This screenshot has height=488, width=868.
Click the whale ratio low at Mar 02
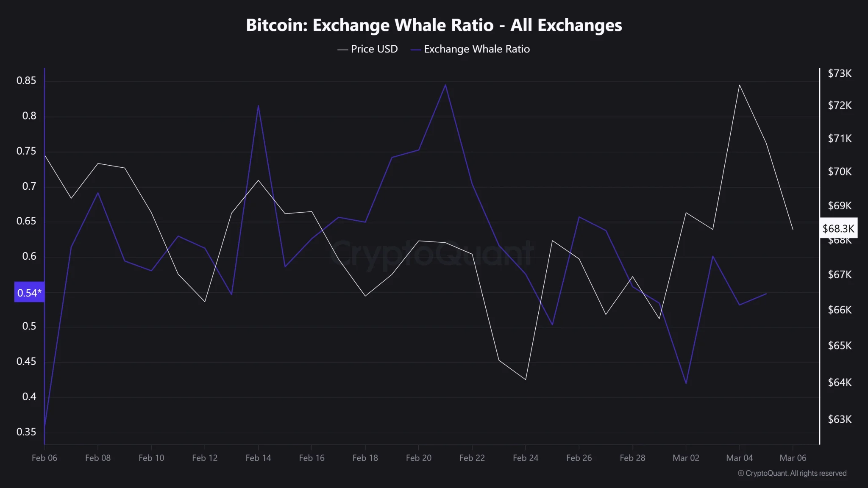pyautogui.click(x=686, y=383)
